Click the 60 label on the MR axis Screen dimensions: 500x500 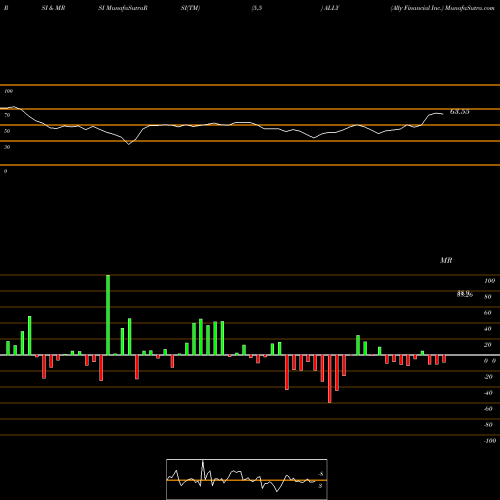tap(488, 313)
